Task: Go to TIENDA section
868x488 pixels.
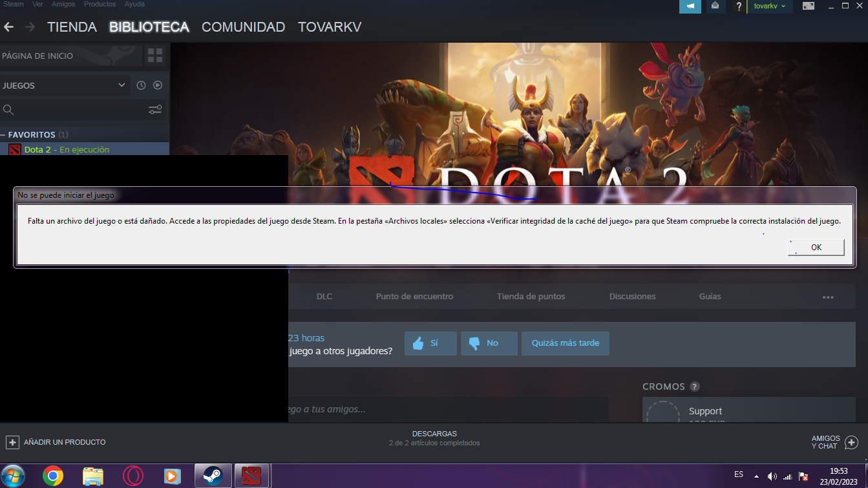Action: click(x=72, y=27)
